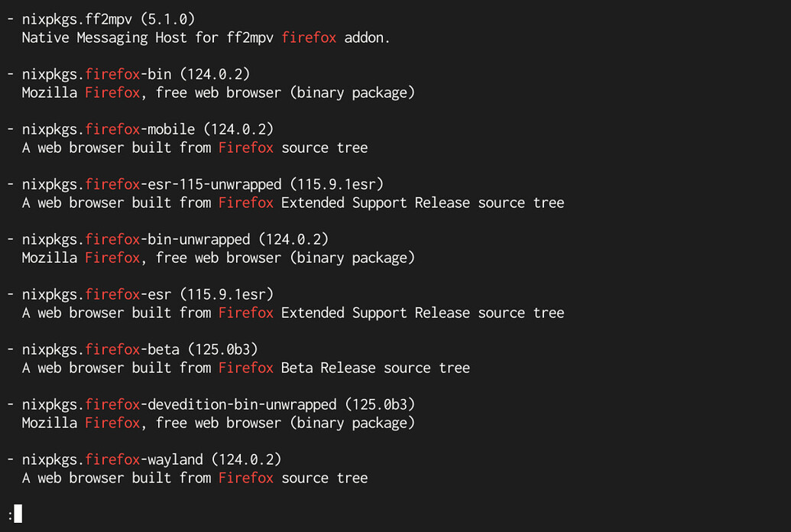
Task: Click the colon pager prompt at the bottom
Action: coord(10,515)
